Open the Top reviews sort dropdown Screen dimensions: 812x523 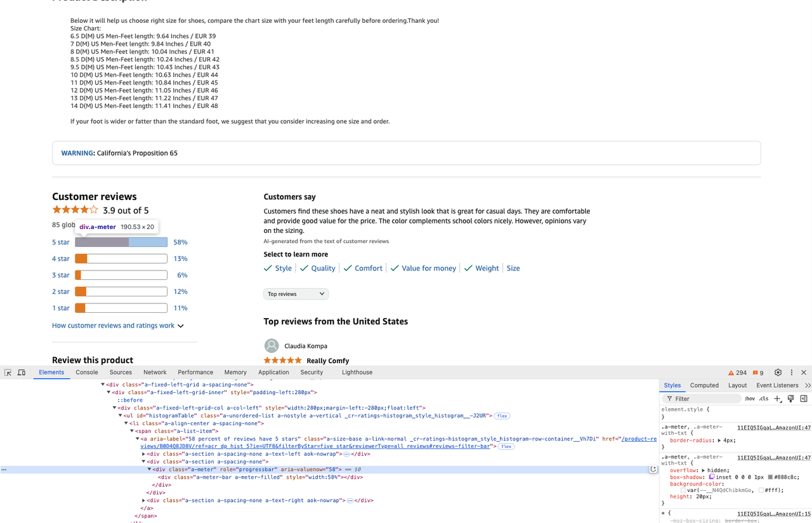coord(296,294)
